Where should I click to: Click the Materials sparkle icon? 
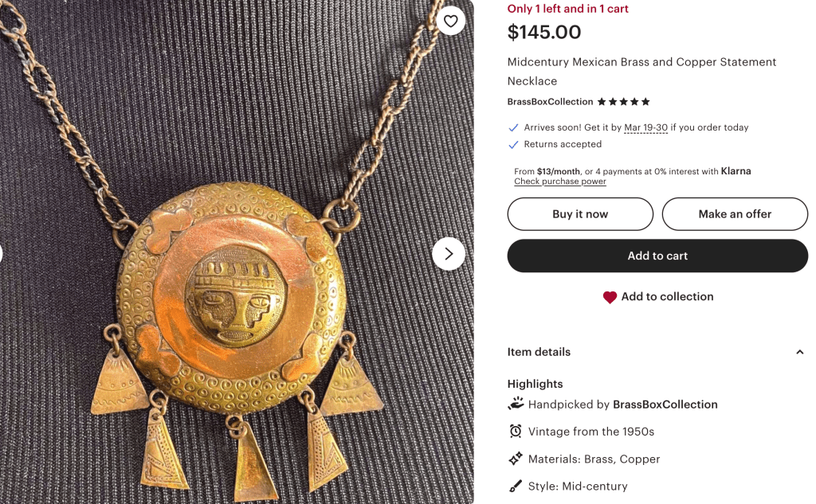(516, 459)
